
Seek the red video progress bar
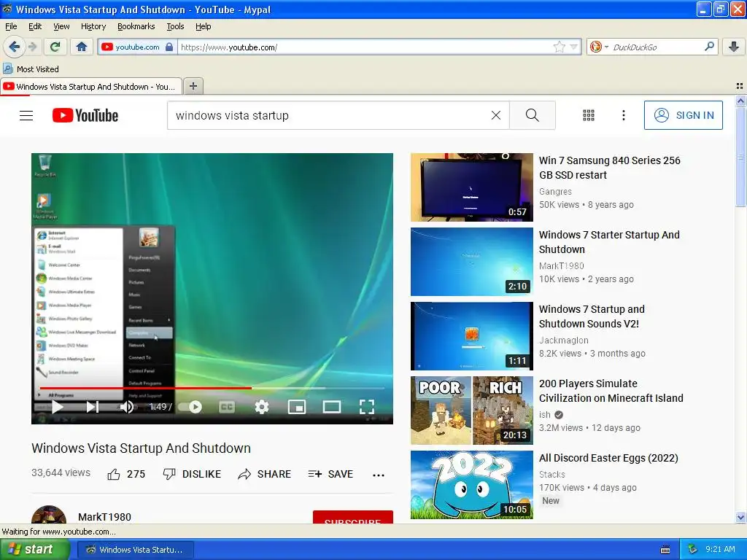click(212, 388)
